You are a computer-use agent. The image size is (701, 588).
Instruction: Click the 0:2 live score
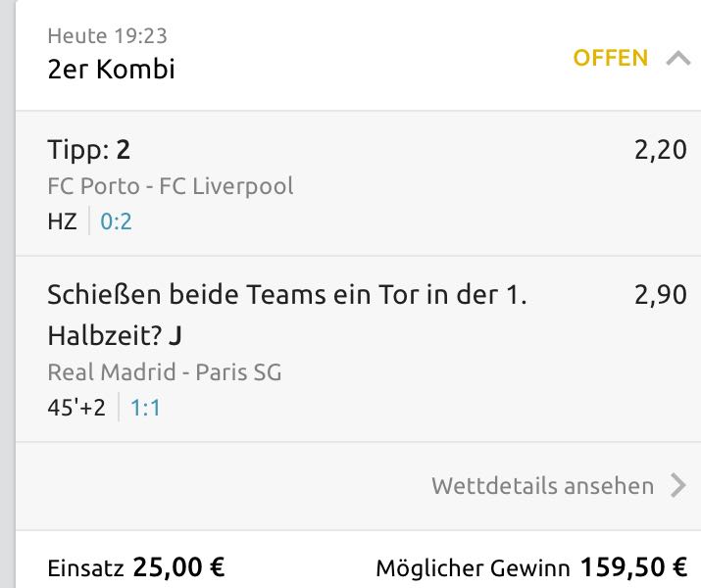point(116,221)
